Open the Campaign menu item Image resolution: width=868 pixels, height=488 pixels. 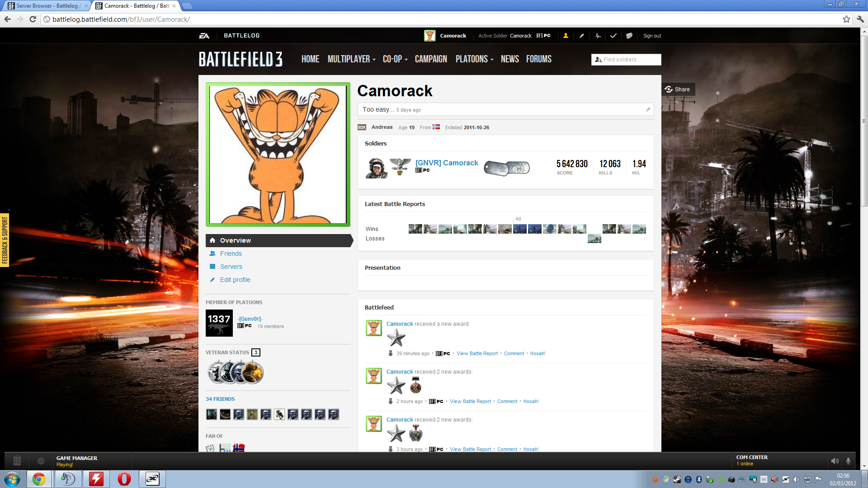pos(431,59)
